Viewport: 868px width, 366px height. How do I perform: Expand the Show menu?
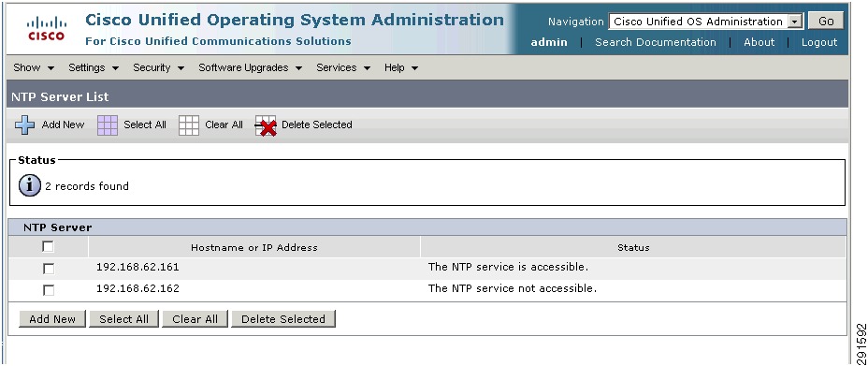(34, 67)
